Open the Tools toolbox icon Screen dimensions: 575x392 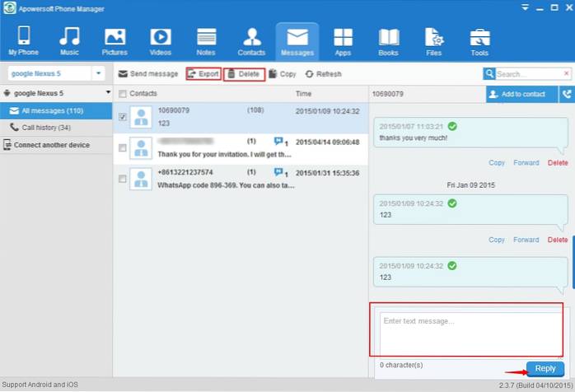[x=479, y=38]
